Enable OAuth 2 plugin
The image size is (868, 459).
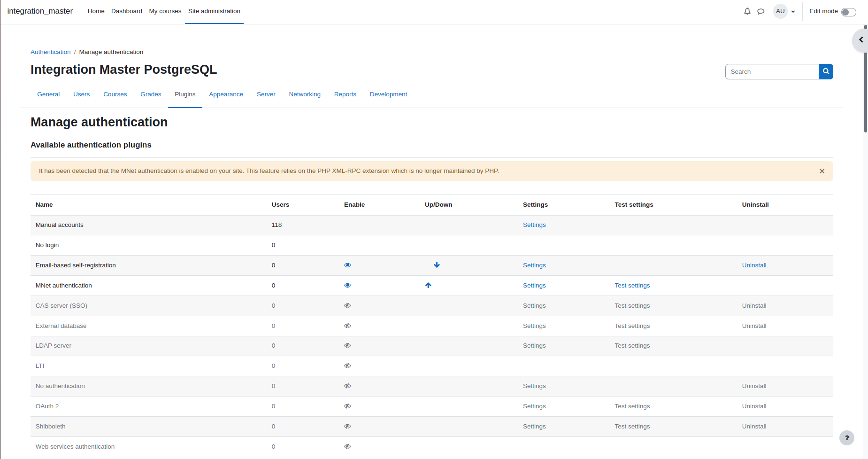tap(347, 406)
